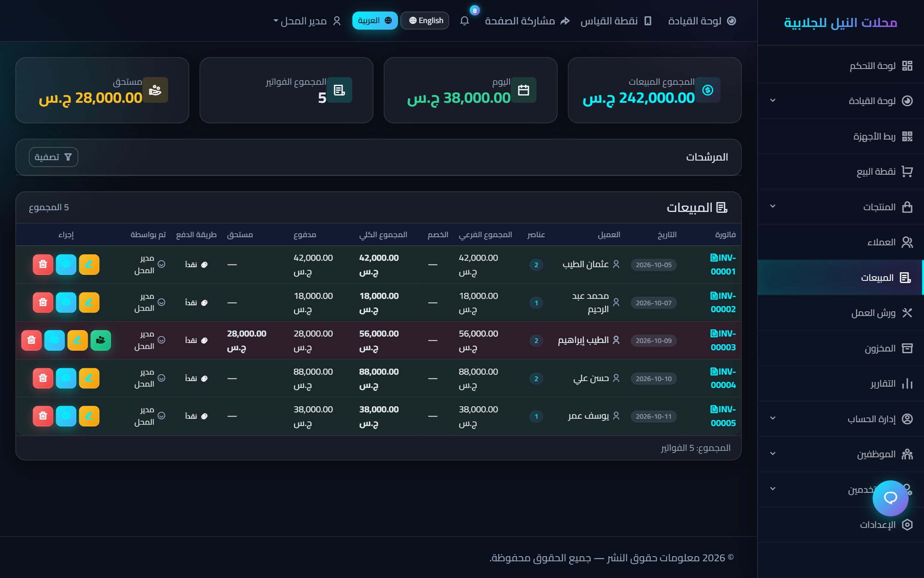Click the المجموع الكلي column header
The image size is (924, 578).
383,235
